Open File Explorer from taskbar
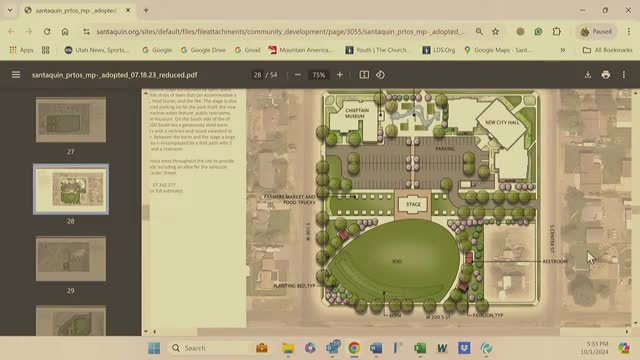640x360 pixels. 288,348
